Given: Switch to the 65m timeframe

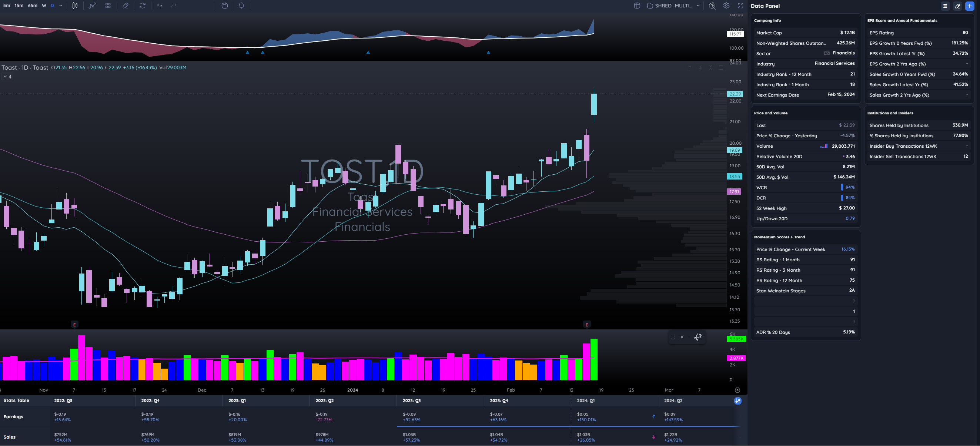Looking at the screenshot, I should tap(33, 6).
